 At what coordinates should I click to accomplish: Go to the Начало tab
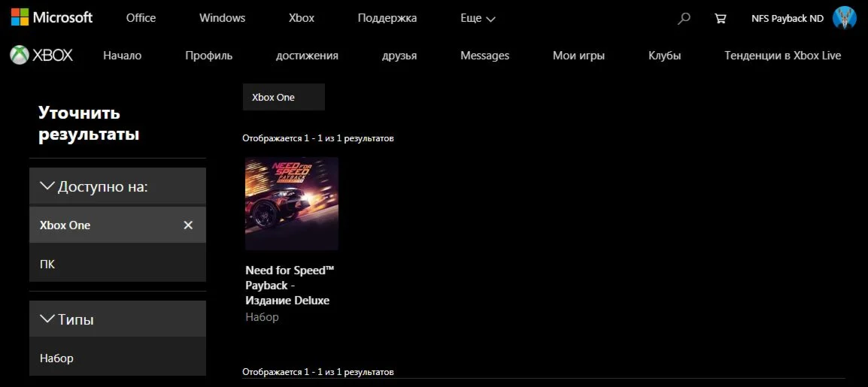coord(123,56)
